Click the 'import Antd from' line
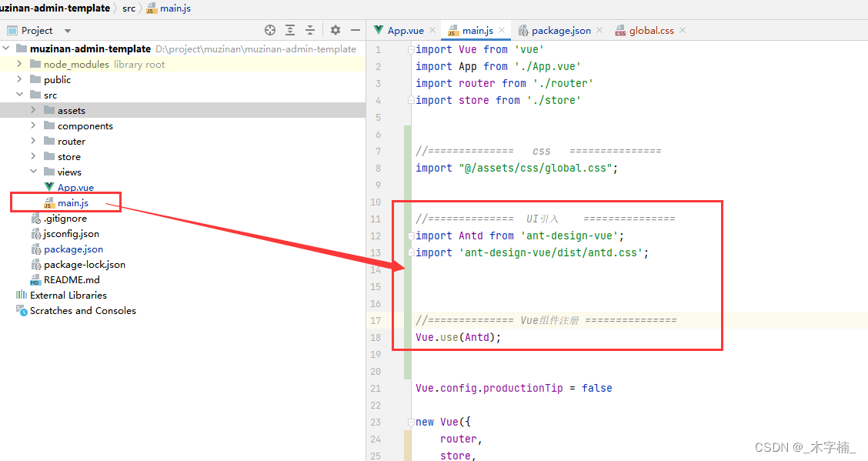868x461 pixels. [x=520, y=236]
